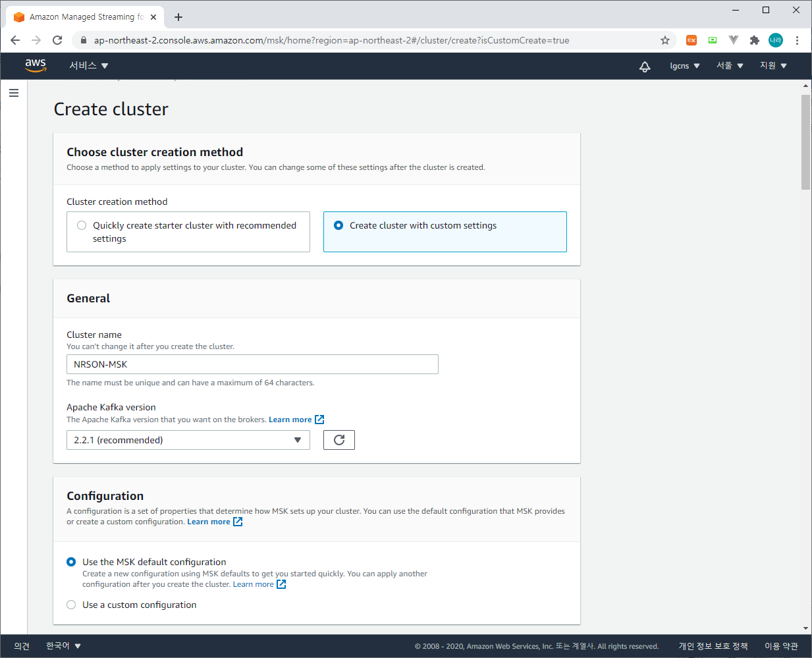Open the 한국어 language selector
The height and width of the screenshot is (658, 812).
coord(63,646)
